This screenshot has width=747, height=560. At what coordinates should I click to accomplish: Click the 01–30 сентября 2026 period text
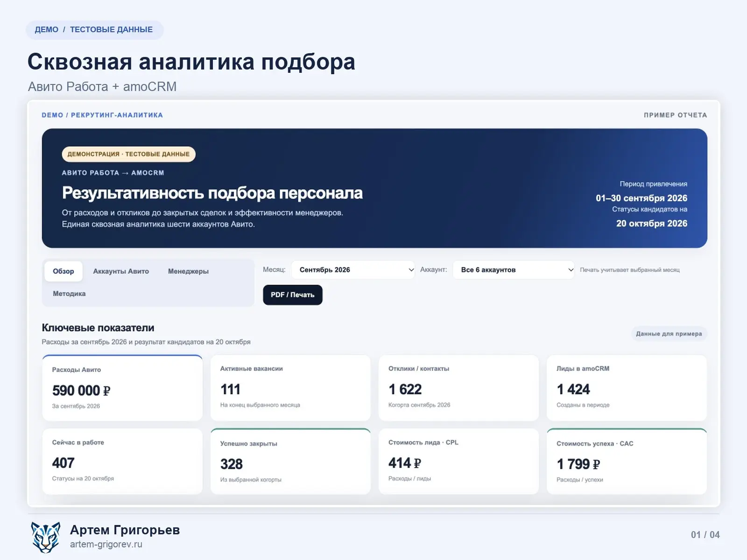point(641,198)
